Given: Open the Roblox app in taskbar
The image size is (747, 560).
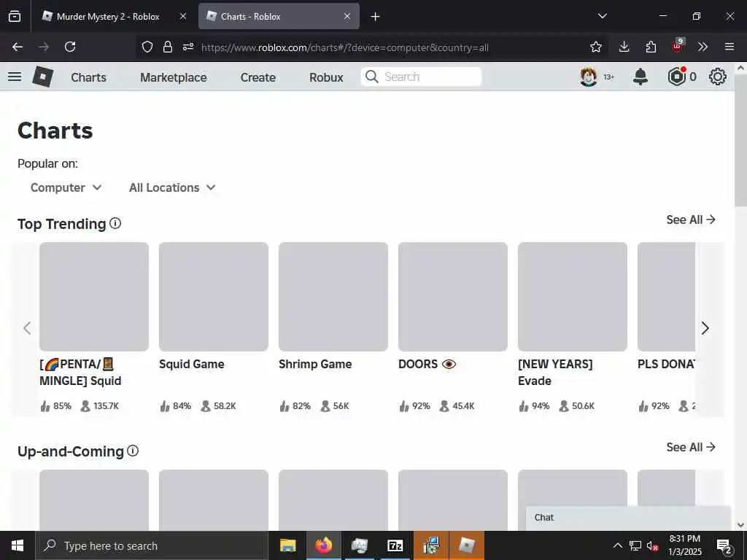Looking at the screenshot, I should pyautogui.click(x=466, y=545).
